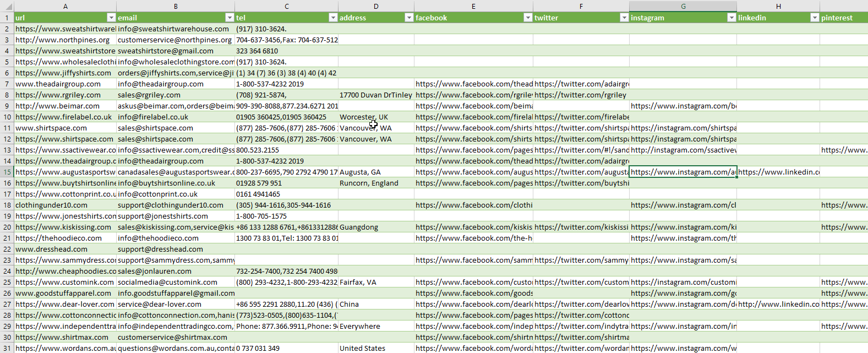Select the email "support@dresshead.com"
Screen dimensions: 868x353
click(x=176, y=249)
